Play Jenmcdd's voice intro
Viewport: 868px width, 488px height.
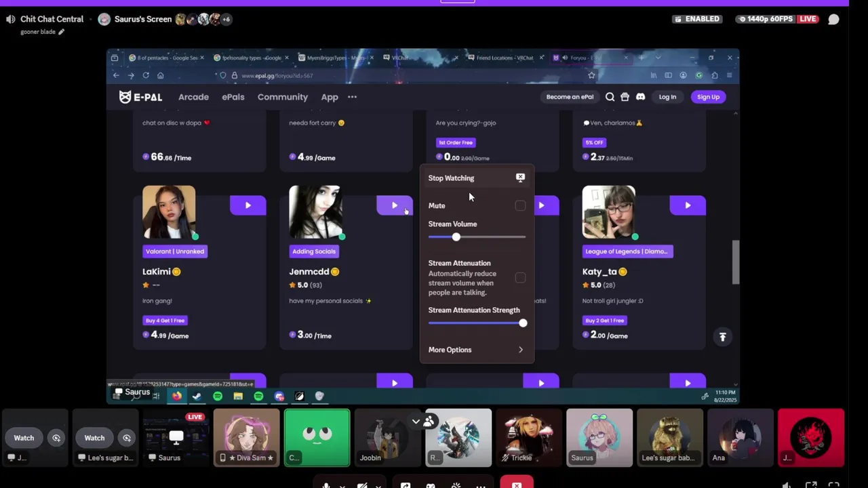click(x=394, y=205)
